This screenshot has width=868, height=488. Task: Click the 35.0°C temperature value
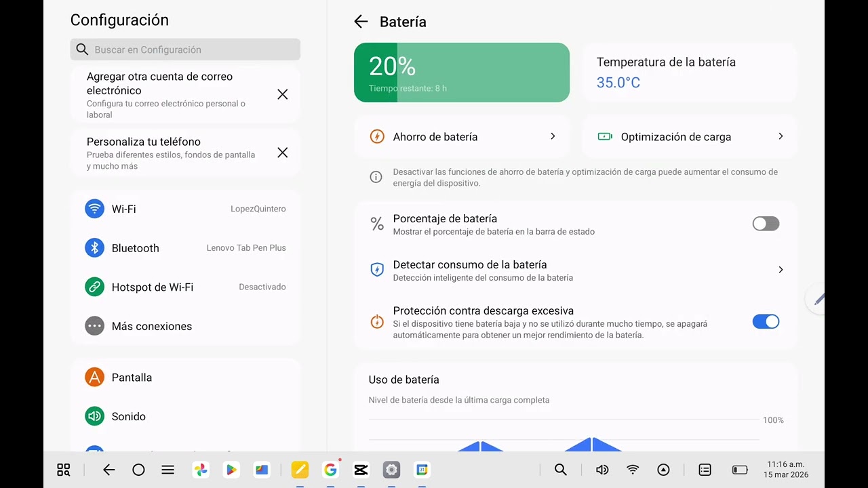618,83
